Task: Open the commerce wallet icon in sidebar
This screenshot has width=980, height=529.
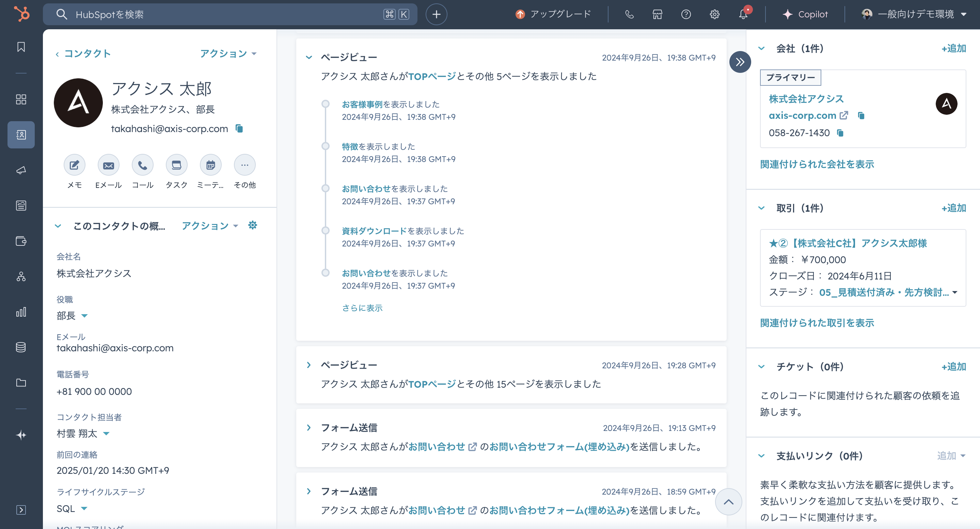Action: click(21, 241)
